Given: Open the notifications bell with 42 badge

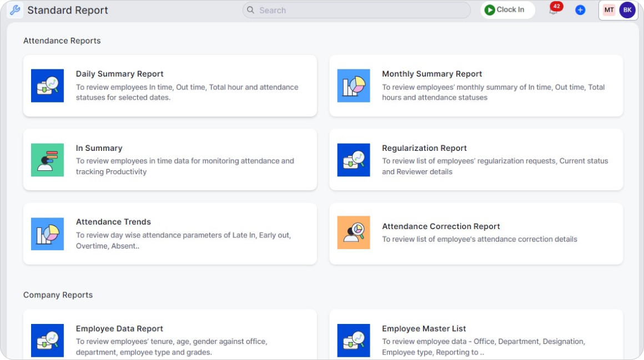Looking at the screenshot, I should point(554,11).
